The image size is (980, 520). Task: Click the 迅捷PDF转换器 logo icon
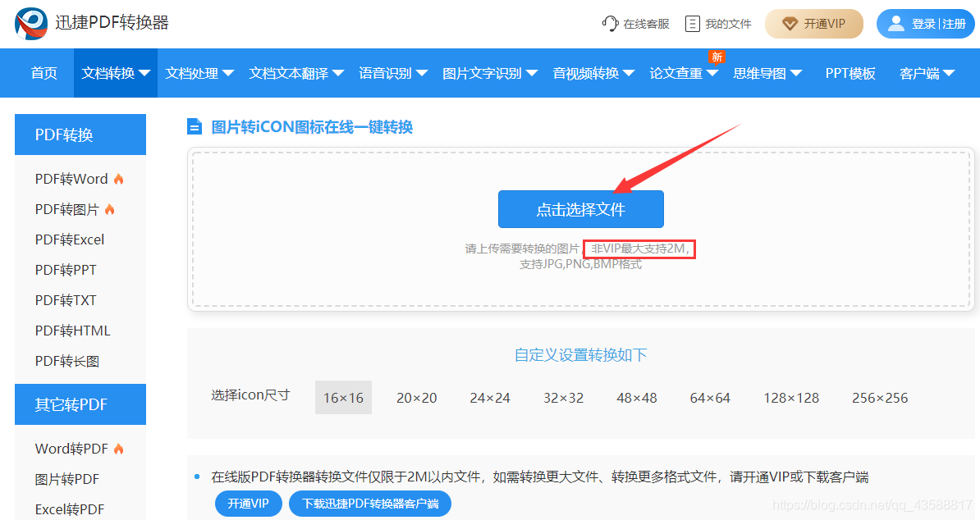[x=30, y=24]
